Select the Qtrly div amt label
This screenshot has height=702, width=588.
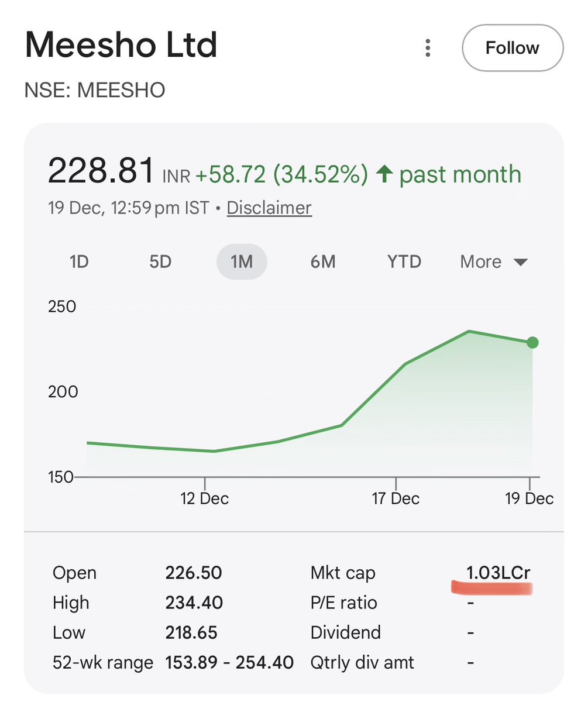pyautogui.click(x=362, y=663)
